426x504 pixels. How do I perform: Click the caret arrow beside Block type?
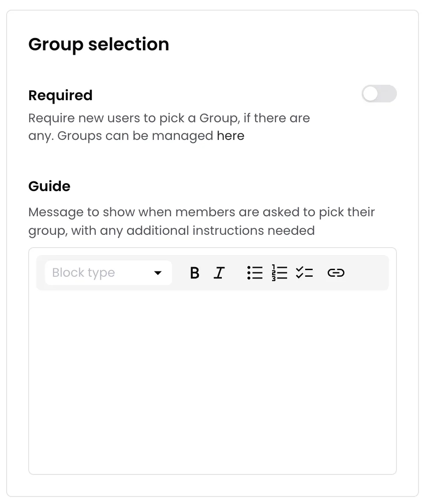tap(158, 273)
